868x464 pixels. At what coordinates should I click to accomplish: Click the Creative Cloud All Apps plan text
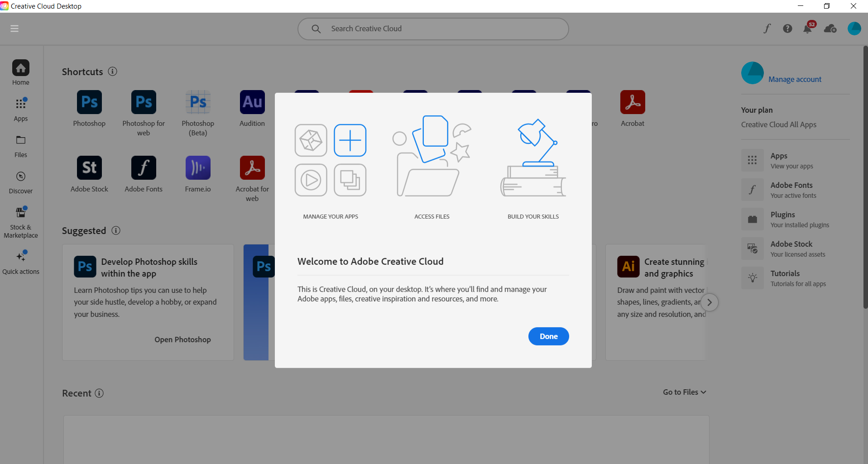click(779, 124)
